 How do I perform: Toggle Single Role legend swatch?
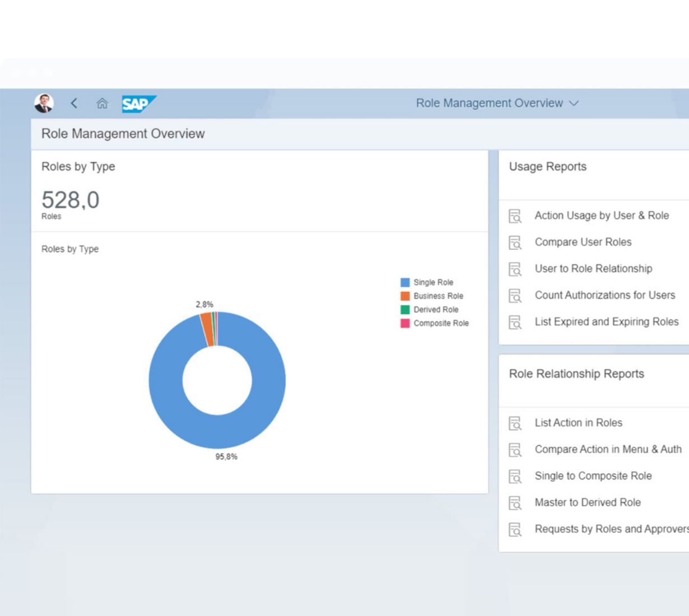[x=405, y=283]
